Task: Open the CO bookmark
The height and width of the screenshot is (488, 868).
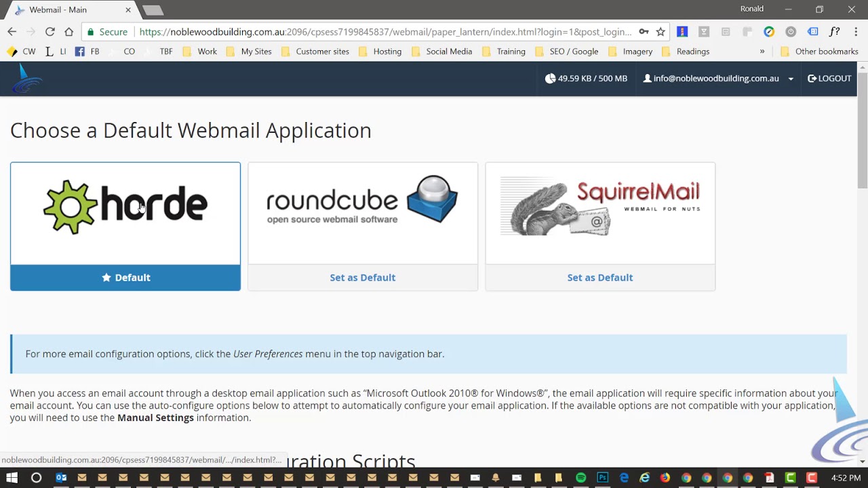Action: (122, 52)
